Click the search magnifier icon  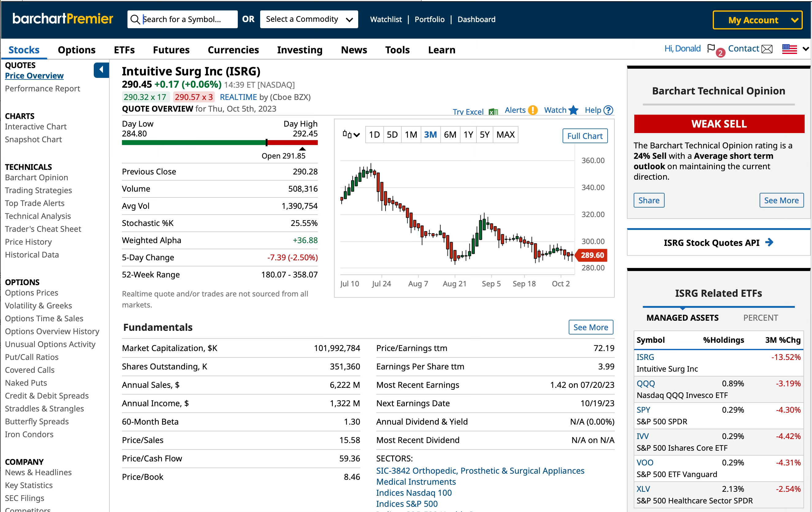[135, 20]
